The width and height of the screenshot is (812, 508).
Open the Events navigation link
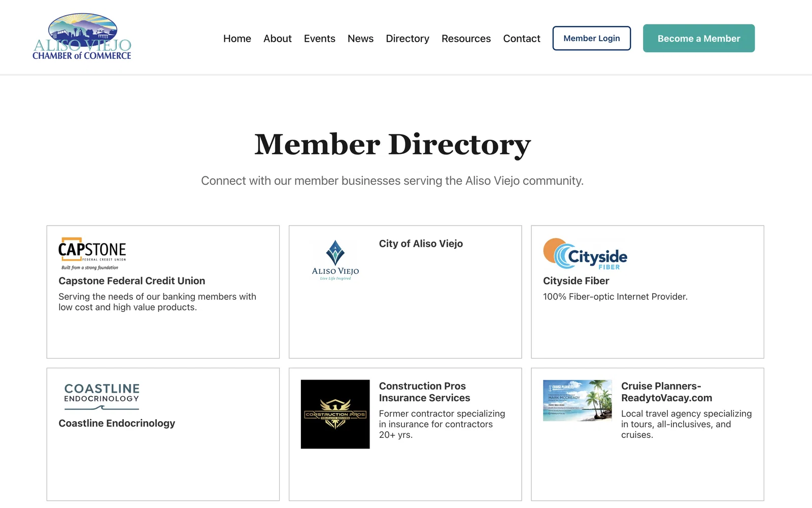coord(320,39)
